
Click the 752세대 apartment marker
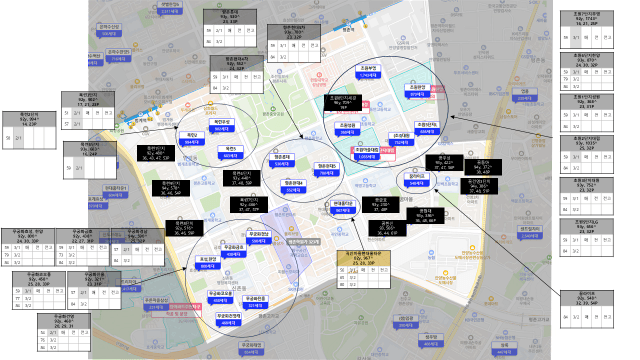click(x=401, y=139)
